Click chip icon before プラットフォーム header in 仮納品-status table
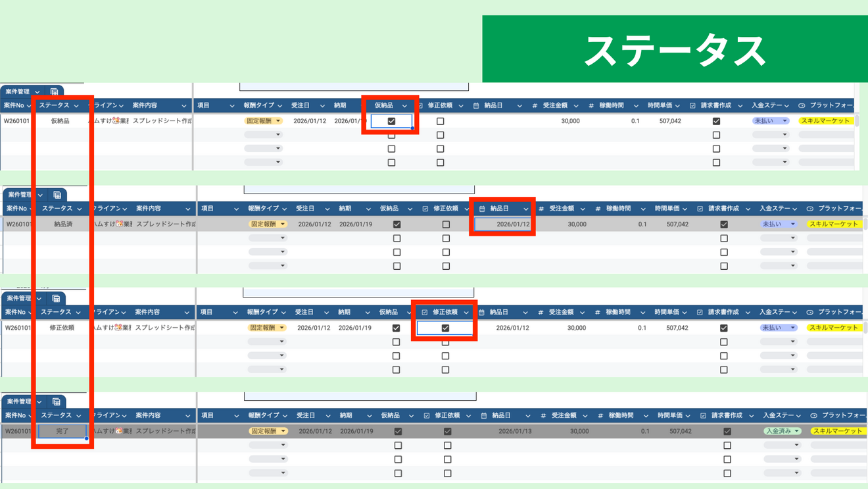Screen dimensions: 868x489 tap(802, 106)
